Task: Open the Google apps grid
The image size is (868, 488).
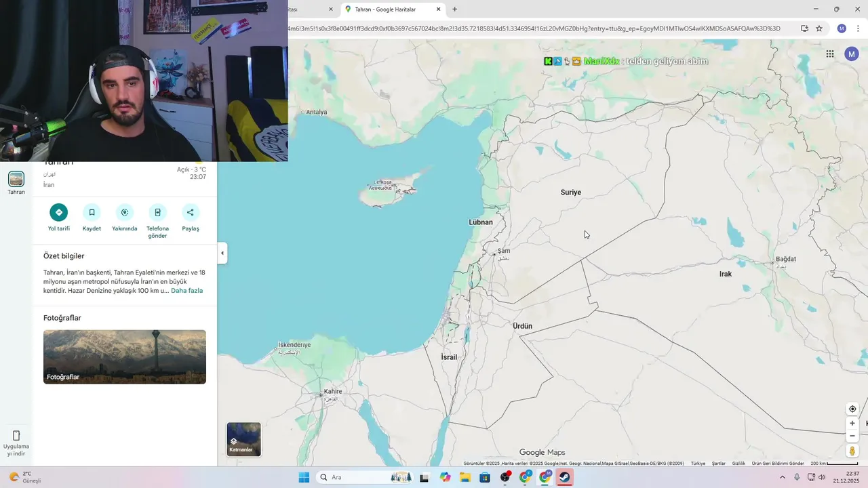Action: pyautogui.click(x=830, y=54)
